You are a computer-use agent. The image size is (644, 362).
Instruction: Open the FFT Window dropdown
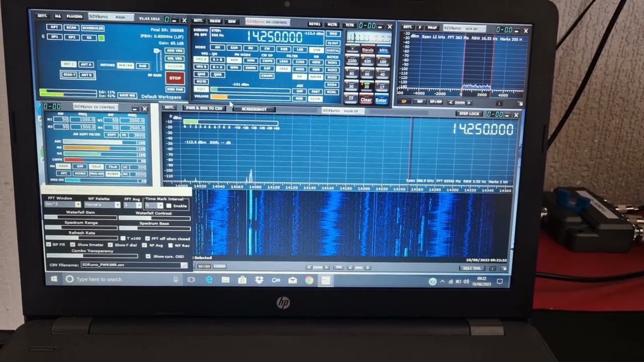pyautogui.click(x=78, y=205)
